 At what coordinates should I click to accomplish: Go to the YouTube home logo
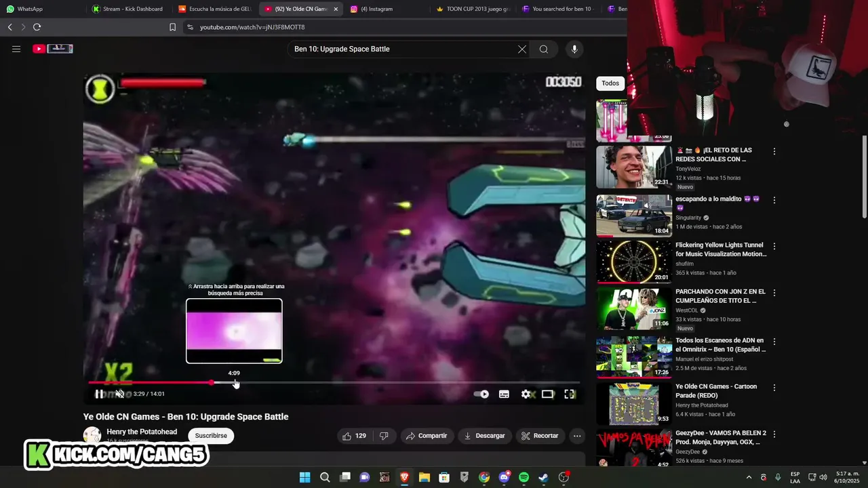point(52,49)
